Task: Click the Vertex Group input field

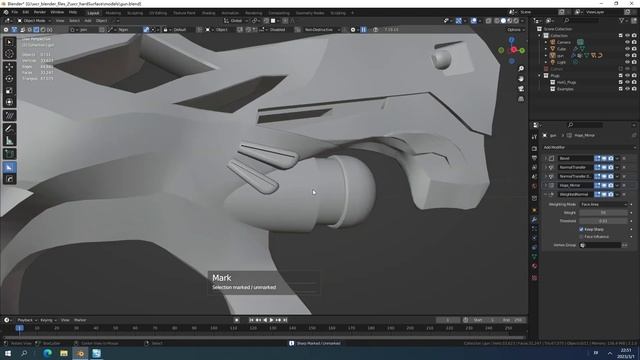Action: (600, 245)
